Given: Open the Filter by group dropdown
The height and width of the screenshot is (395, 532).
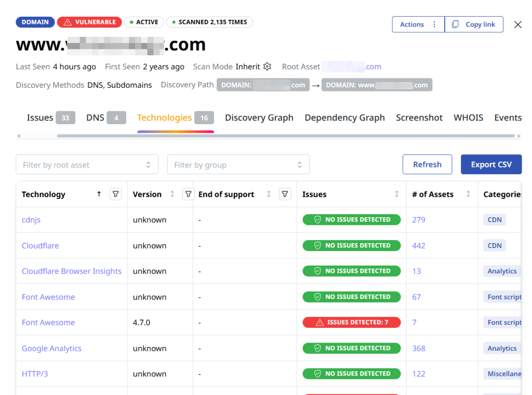Looking at the screenshot, I should click(x=238, y=165).
